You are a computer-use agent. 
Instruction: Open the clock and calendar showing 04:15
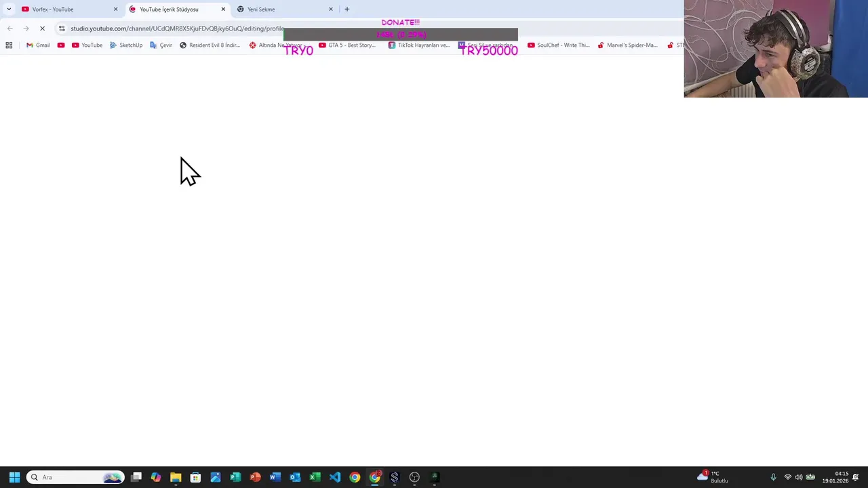click(x=835, y=477)
